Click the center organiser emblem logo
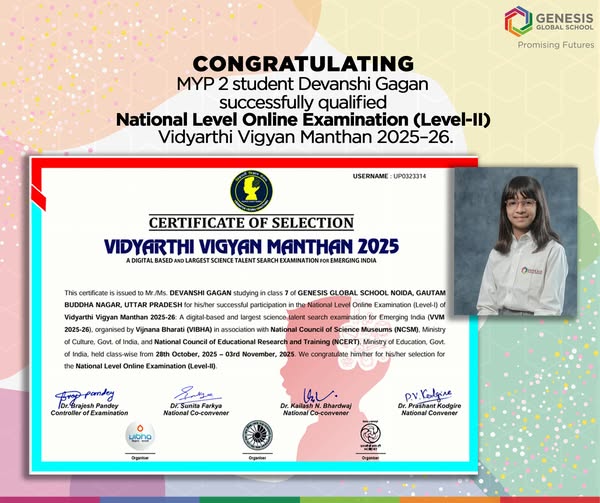This screenshot has width=600, height=503. [x=257, y=435]
